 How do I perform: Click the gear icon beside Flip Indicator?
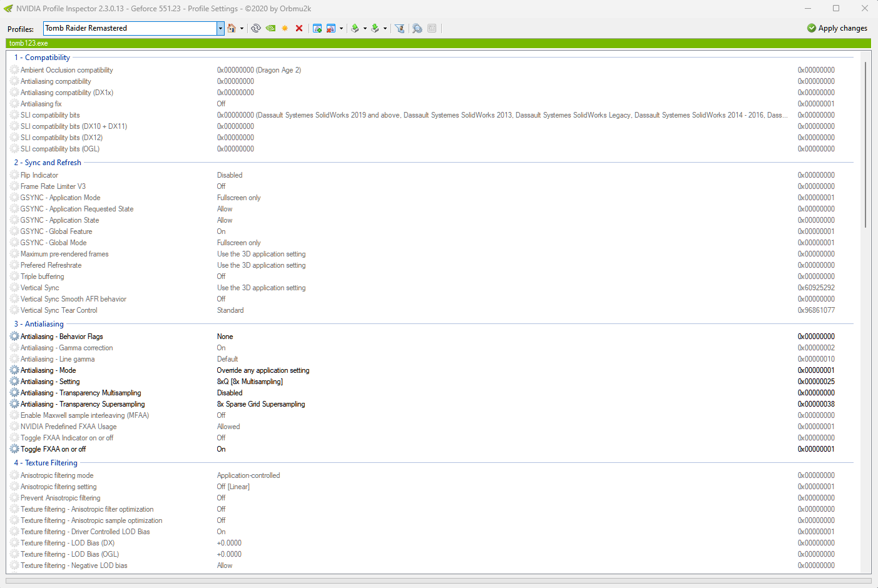(14, 175)
